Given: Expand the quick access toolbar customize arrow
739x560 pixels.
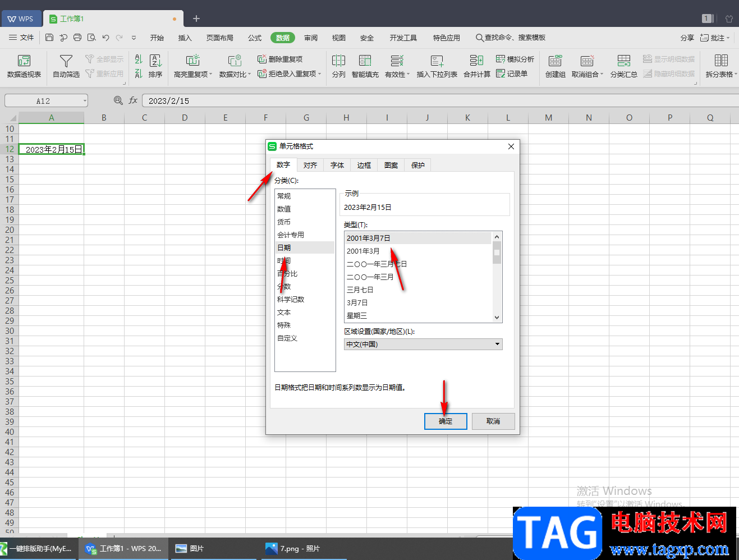Looking at the screenshot, I should (134, 38).
